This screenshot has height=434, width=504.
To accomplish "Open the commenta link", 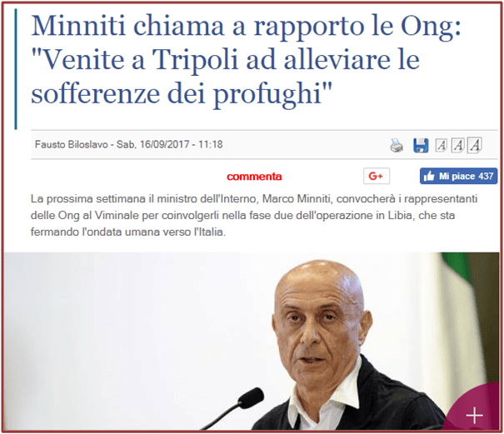I will 254,177.
